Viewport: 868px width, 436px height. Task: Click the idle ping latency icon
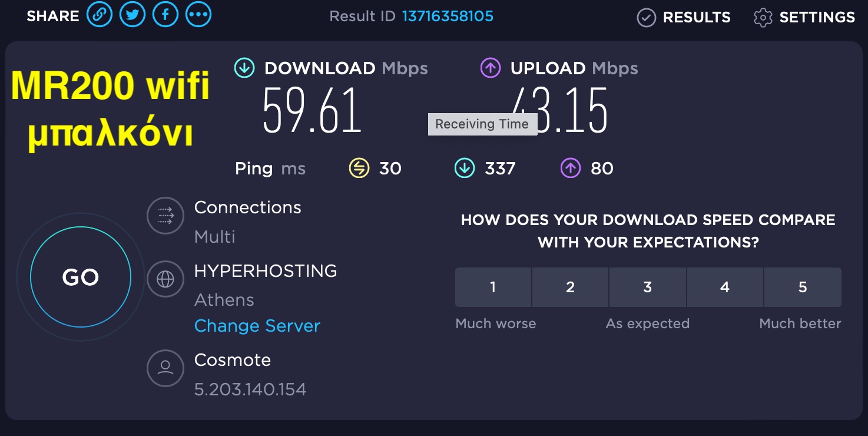point(359,169)
